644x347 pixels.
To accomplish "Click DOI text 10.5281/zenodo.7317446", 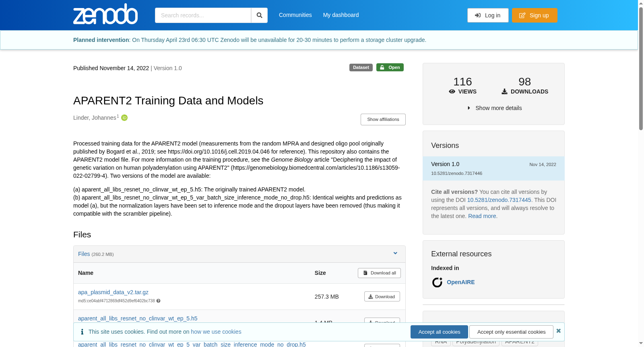I will point(456,173).
